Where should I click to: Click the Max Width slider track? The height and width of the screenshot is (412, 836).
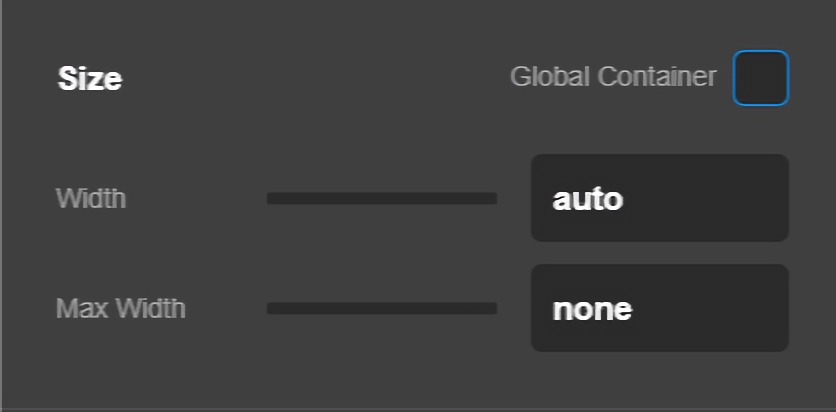coord(381,308)
